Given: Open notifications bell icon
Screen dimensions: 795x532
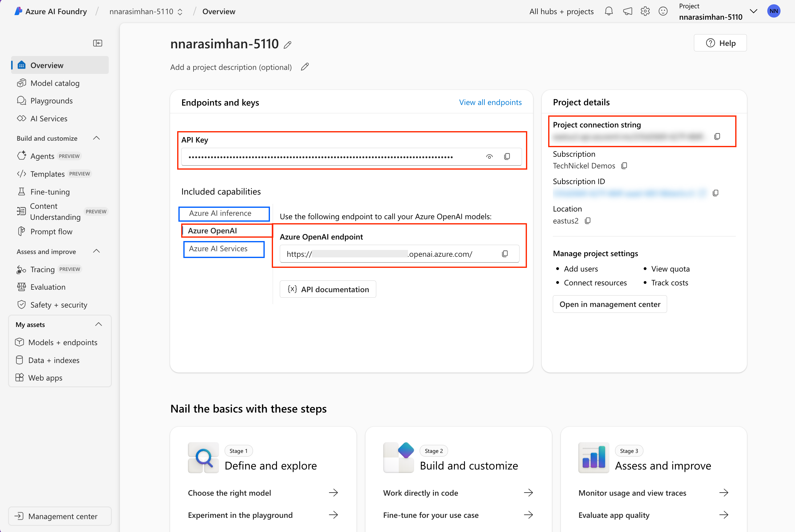Looking at the screenshot, I should point(609,11).
